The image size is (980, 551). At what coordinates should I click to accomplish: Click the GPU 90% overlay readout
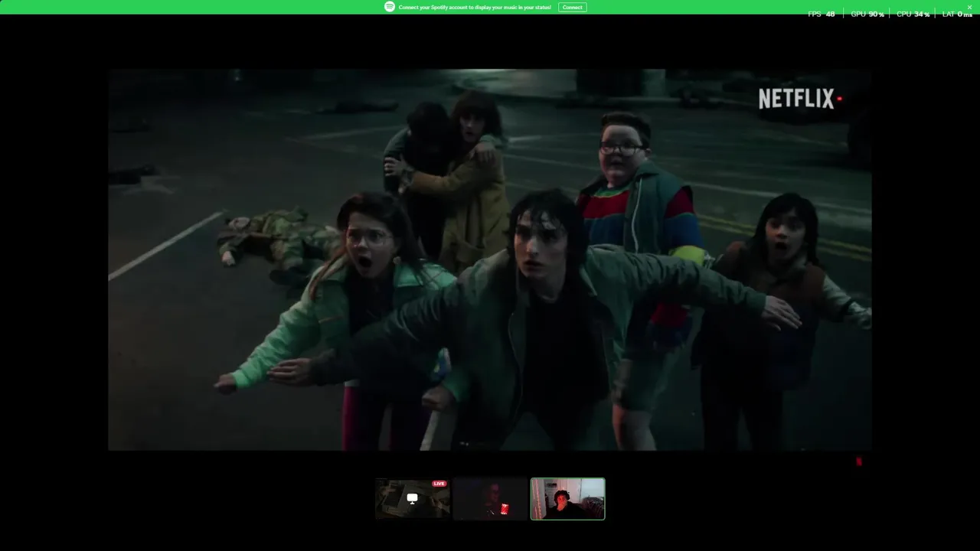pyautogui.click(x=867, y=15)
